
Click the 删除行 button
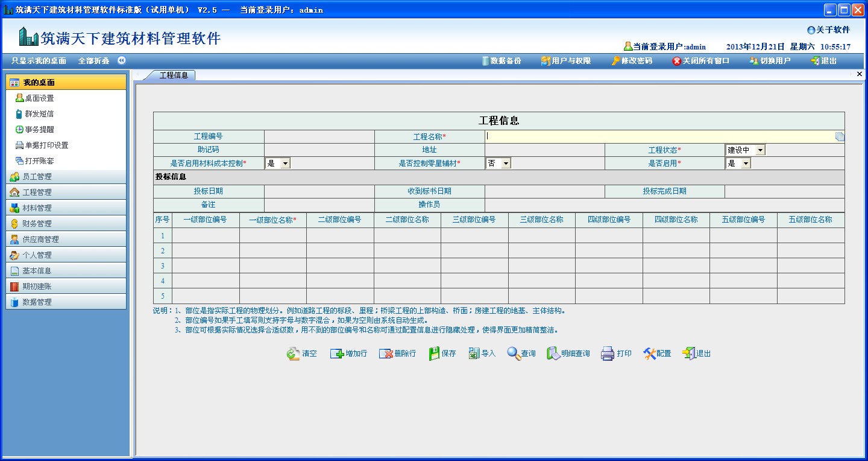coord(397,354)
